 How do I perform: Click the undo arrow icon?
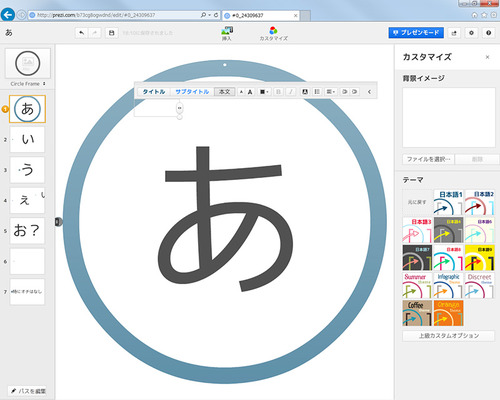tap(82, 33)
